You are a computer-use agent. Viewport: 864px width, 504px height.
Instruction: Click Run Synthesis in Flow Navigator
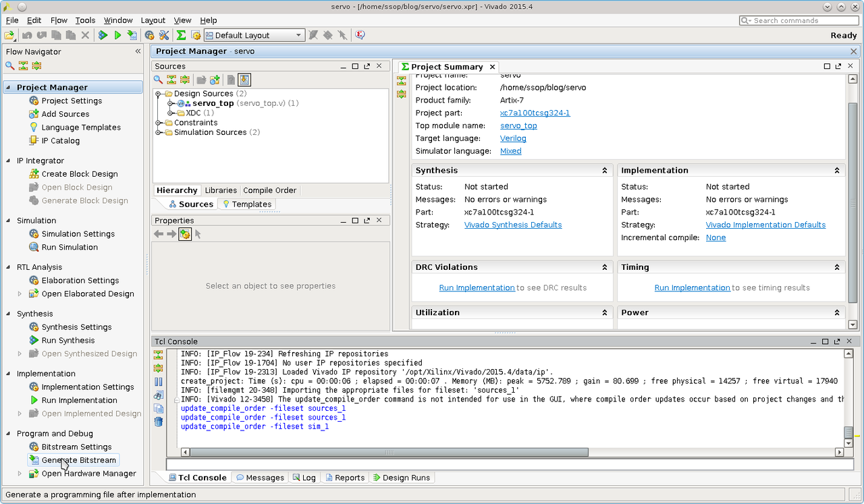[x=61, y=341]
